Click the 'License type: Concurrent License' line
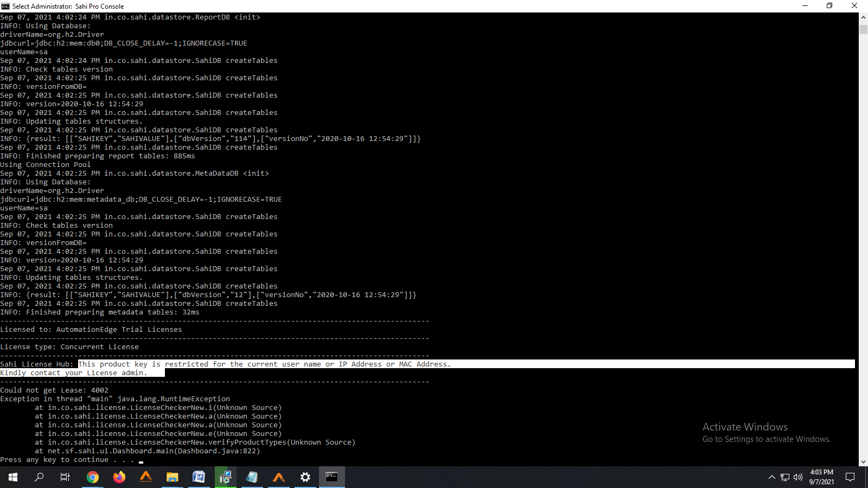 coord(69,347)
